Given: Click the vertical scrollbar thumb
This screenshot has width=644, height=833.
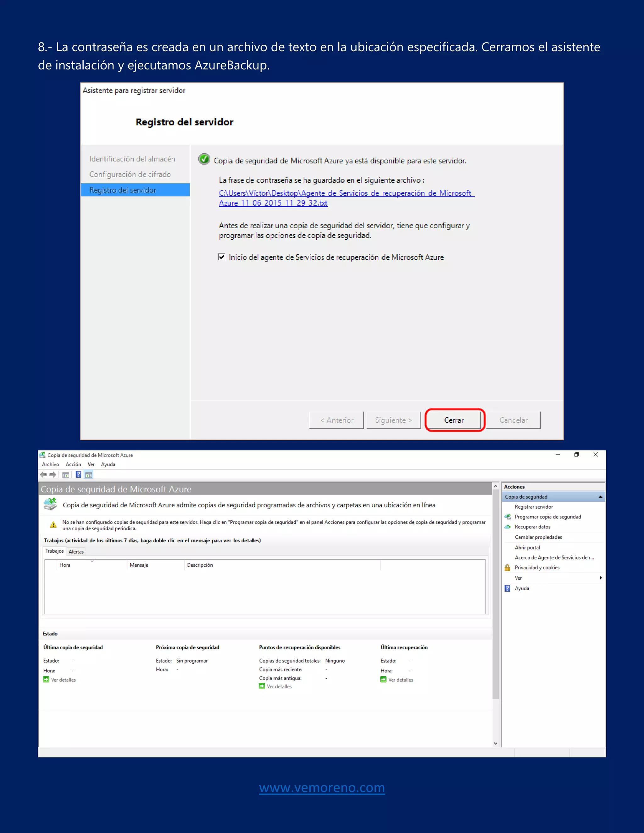Looking at the screenshot, I should (x=496, y=594).
